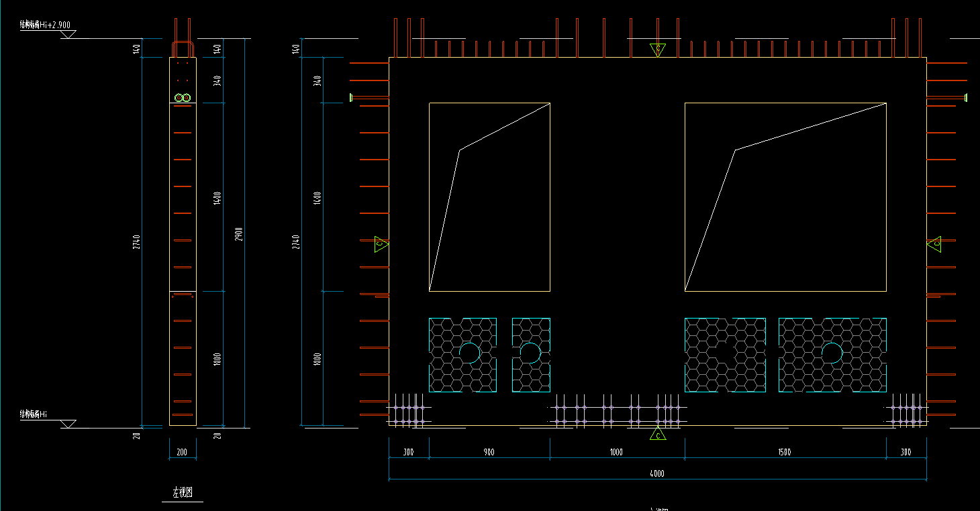
Task: Select the rightmost hexagon-hatched block
Action: coord(832,355)
